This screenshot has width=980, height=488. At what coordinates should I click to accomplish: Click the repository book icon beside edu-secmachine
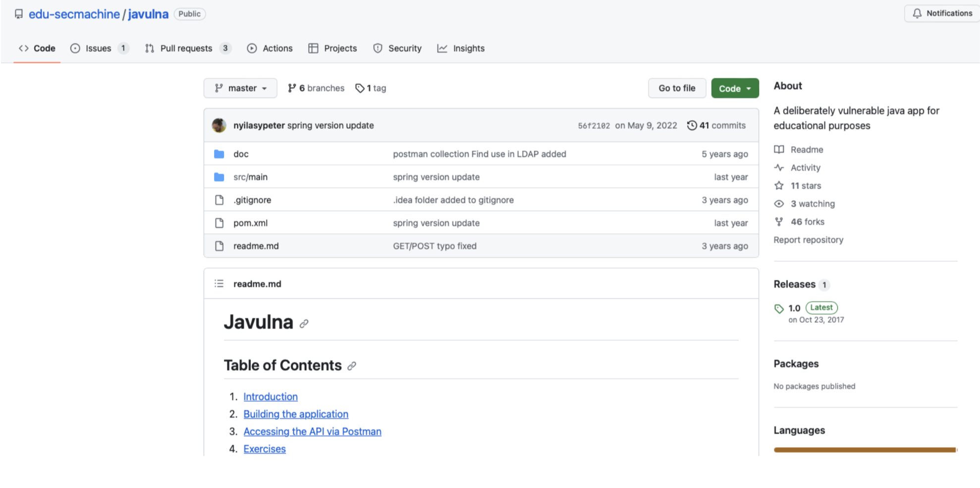coord(19,14)
